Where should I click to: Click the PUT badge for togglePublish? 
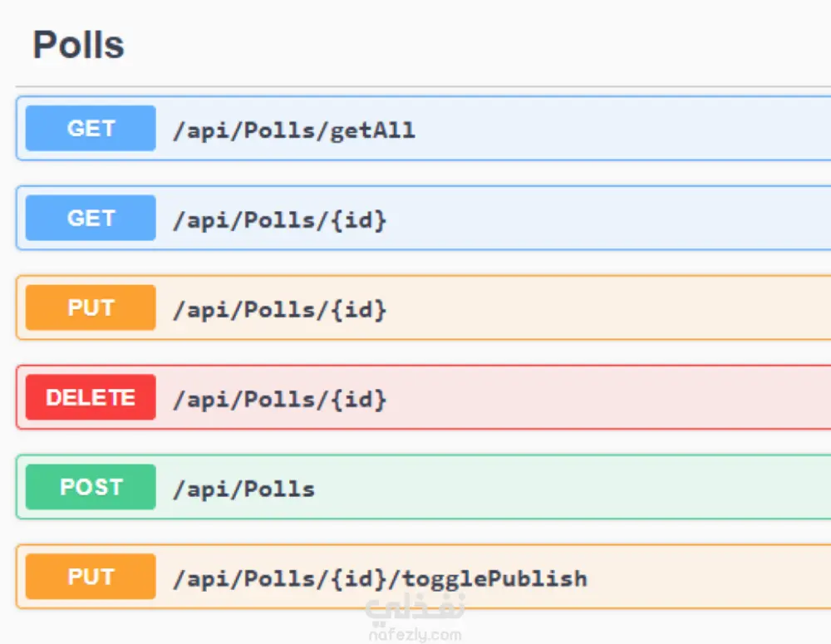click(91, 578)
